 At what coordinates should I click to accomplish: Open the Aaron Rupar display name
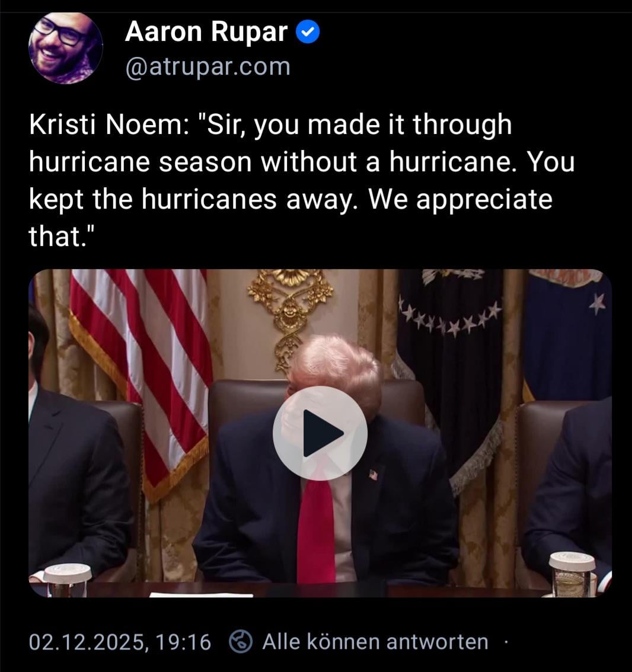(x=206, y=32)
